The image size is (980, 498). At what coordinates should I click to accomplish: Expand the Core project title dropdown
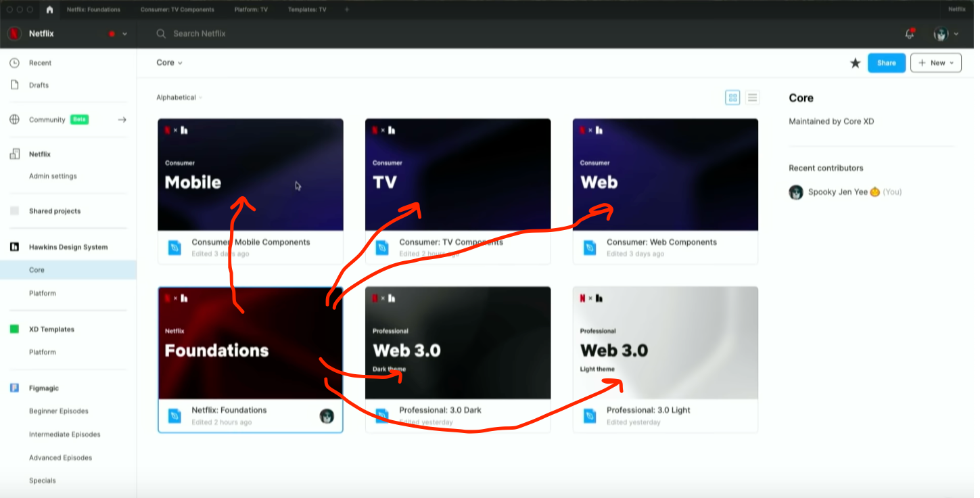click(170, 63)
